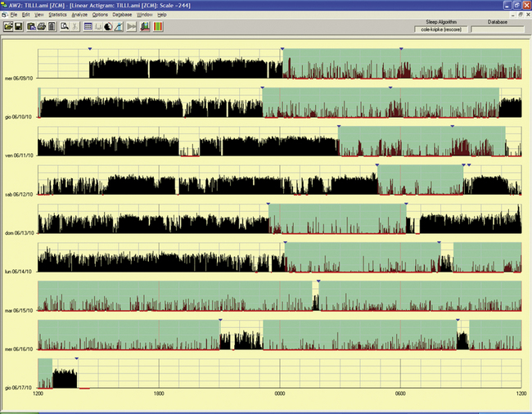Screen dimensions: 532x414
Task: Open the data table grid icon
Action: 88,26
